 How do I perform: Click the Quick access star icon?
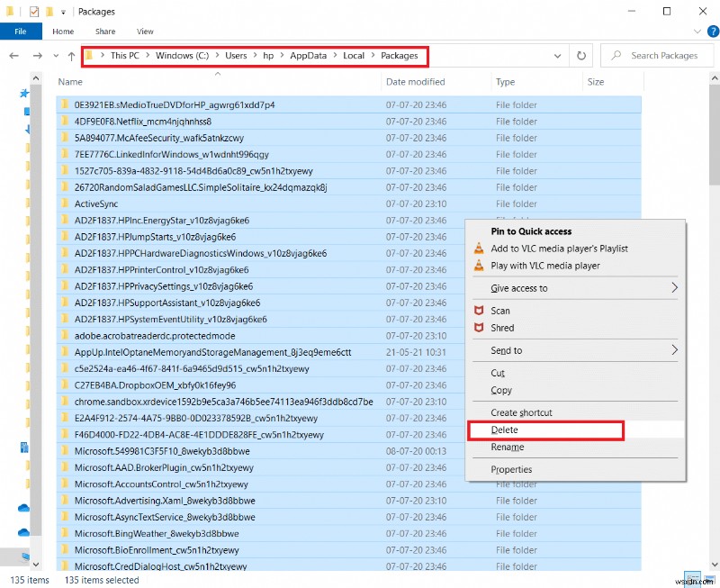[x=24, y=94]
